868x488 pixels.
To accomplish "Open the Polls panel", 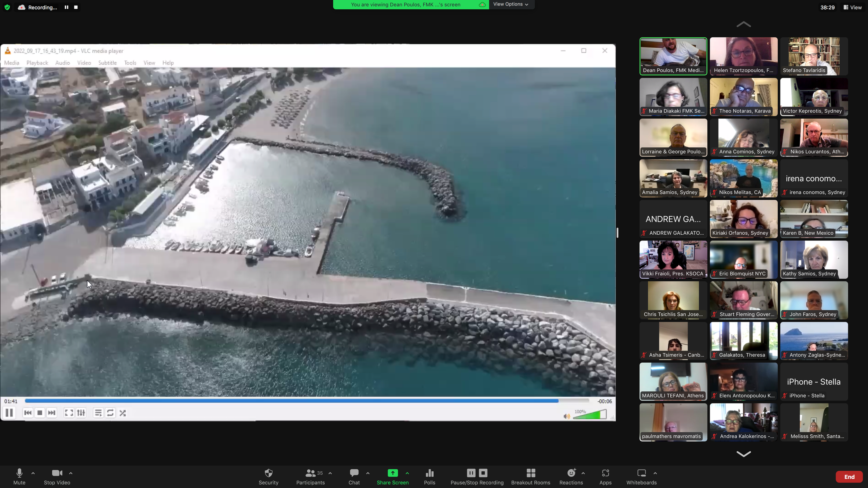I will (x=429, y=476).
